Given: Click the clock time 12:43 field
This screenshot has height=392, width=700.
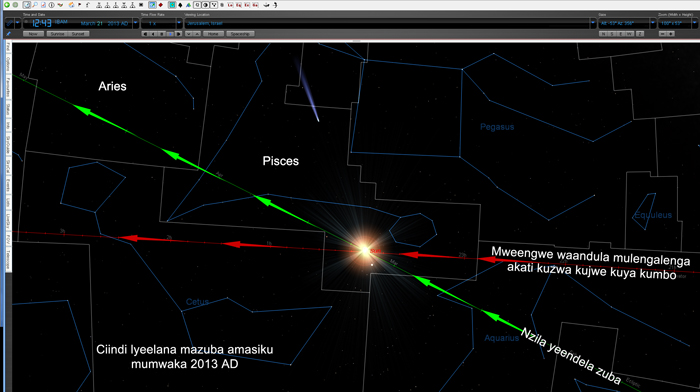Looking at the screenshot, I should click(x=41, y=23).
